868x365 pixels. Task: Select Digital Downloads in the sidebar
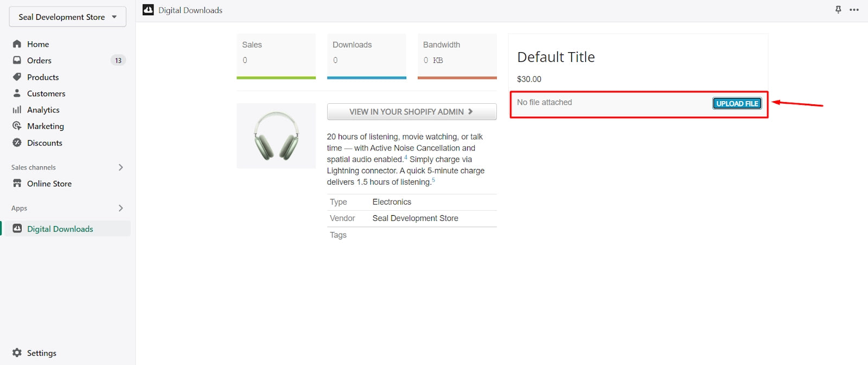coord(60,229)
